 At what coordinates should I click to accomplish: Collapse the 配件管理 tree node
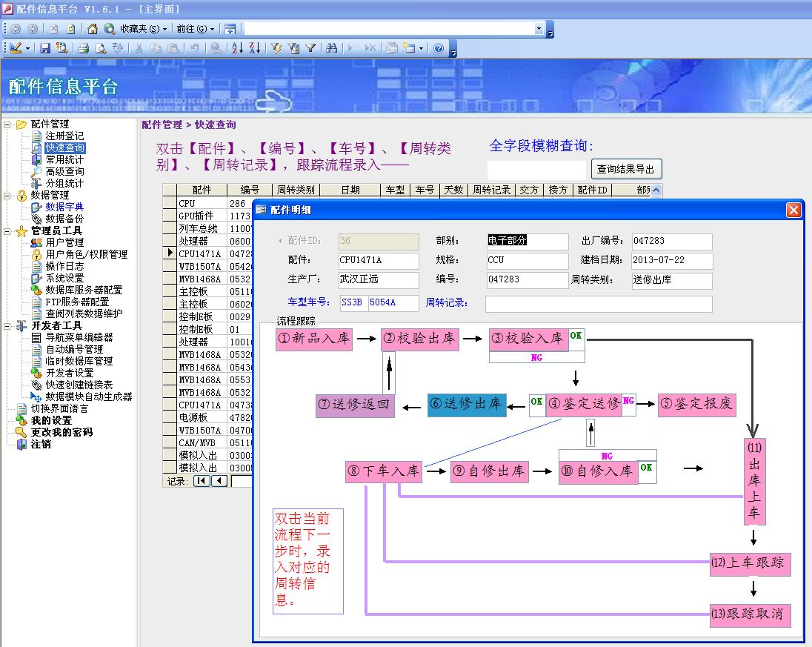click(7, 125)
